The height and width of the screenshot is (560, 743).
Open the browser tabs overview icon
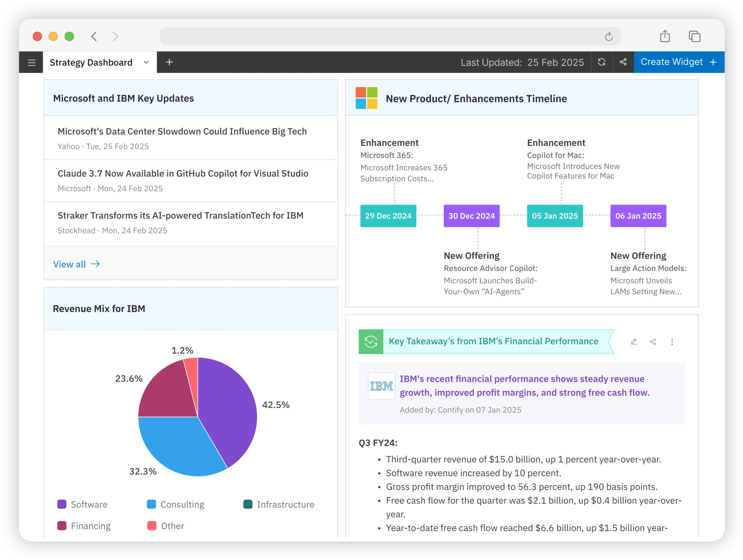point(694,36)
